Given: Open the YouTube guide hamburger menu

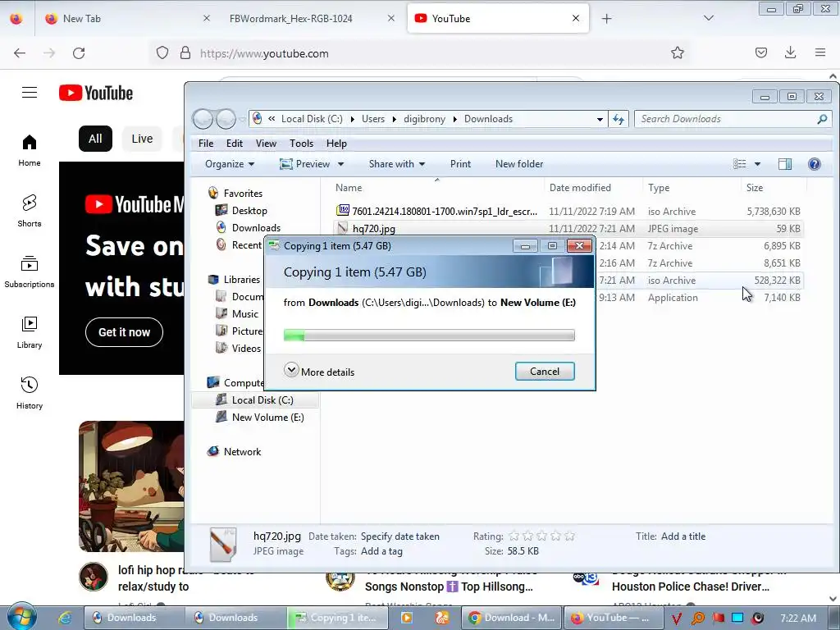Looking at the screenshot, I should (30, 93).
